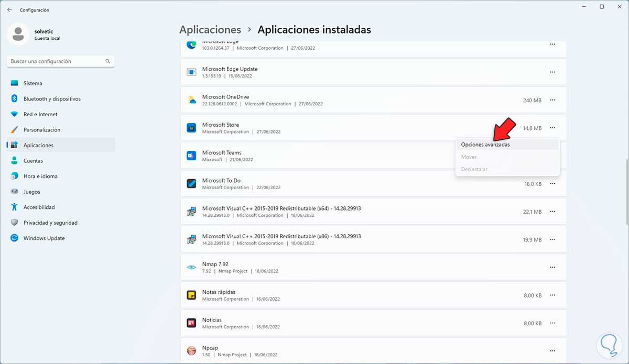Click the Buscar una configuración search box
Image resolution: width=629 pixels, height=364 pixels.
pos(61,61)
